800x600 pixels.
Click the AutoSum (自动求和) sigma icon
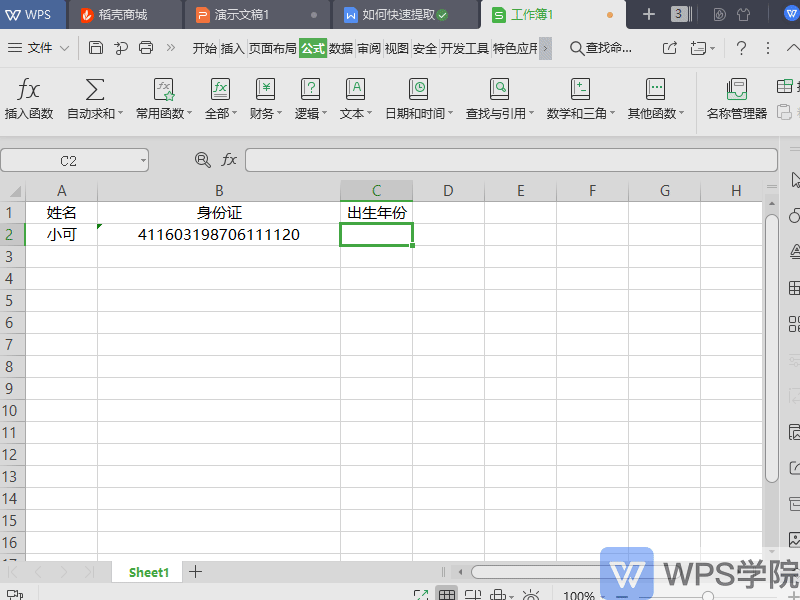(x=94, y=90)
